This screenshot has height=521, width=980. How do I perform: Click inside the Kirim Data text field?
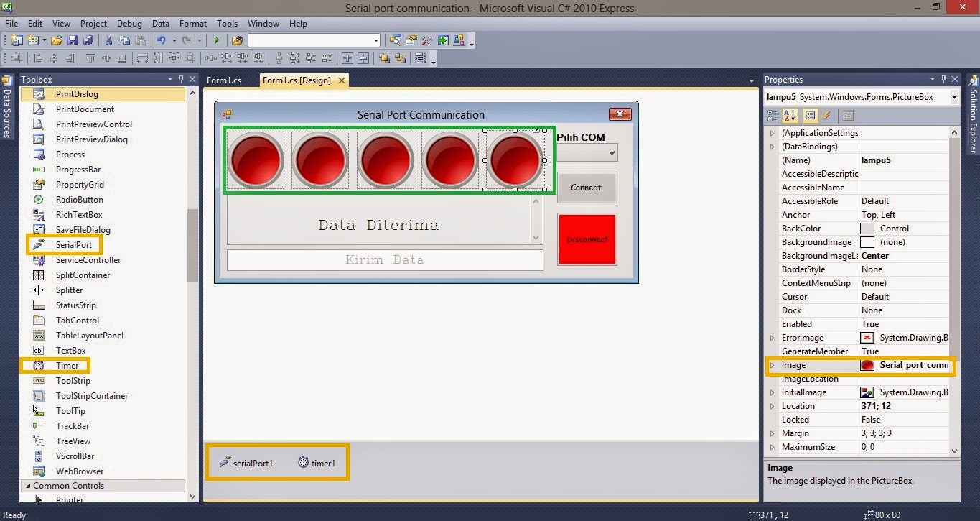(384, 260)
